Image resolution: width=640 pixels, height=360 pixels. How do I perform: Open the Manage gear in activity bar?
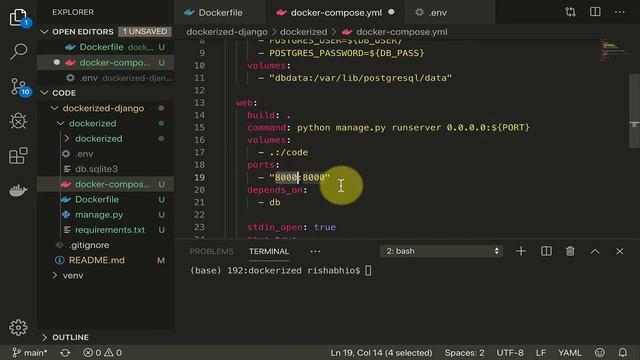(x=18, y=327)
